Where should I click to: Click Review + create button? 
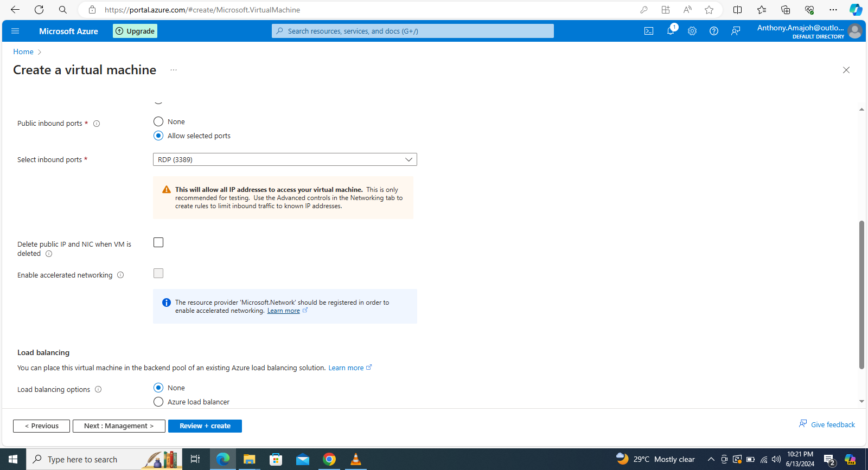click(x=205, y=426)
